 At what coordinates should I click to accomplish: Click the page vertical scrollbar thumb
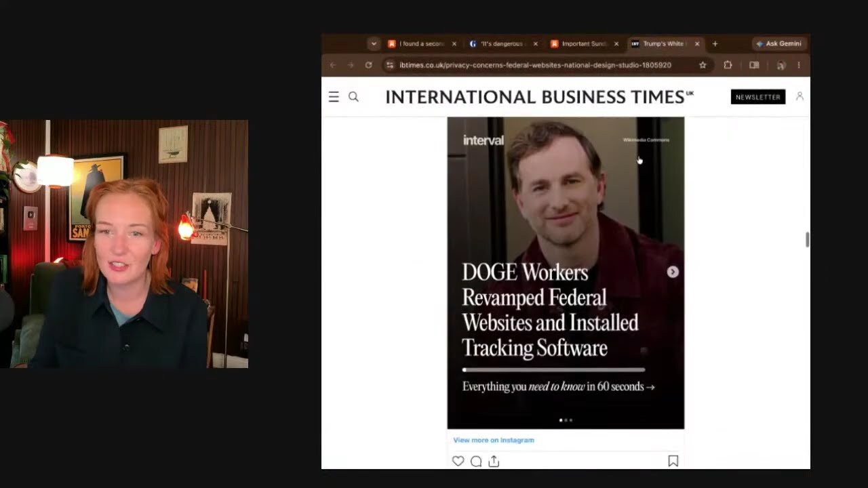(x=807, y=239)
